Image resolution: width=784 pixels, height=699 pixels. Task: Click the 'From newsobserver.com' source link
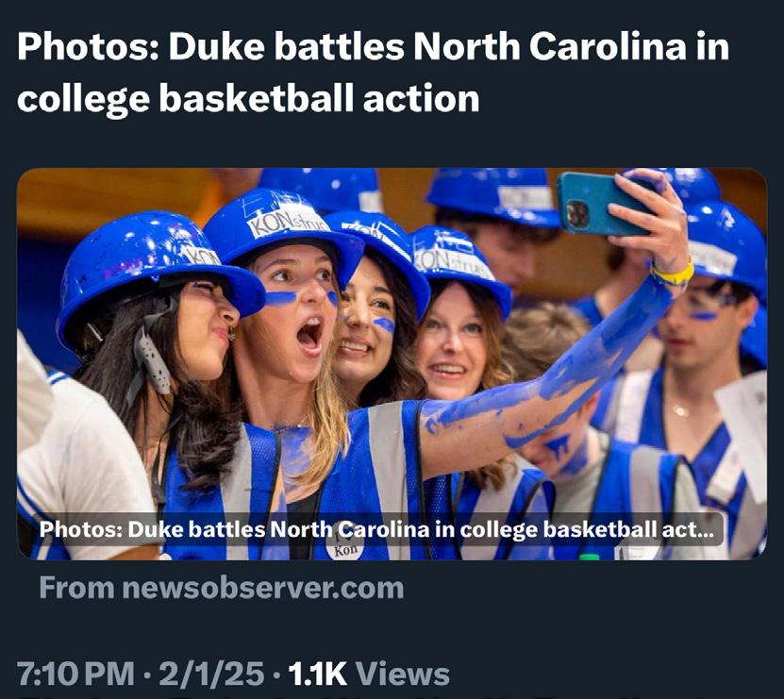222,589
